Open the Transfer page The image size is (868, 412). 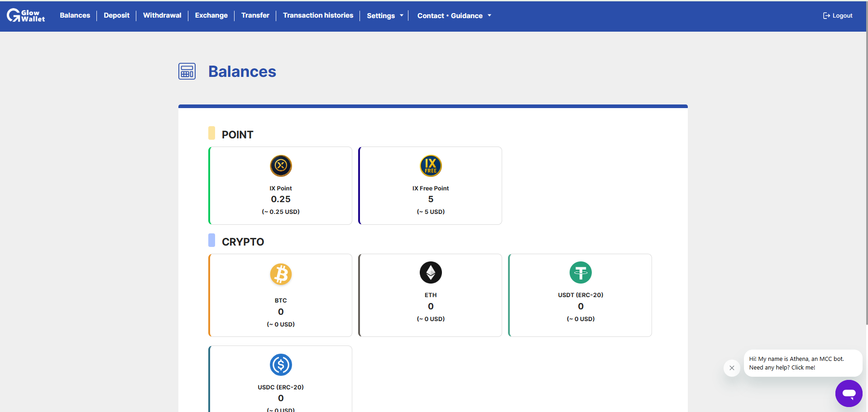[255, 15]
